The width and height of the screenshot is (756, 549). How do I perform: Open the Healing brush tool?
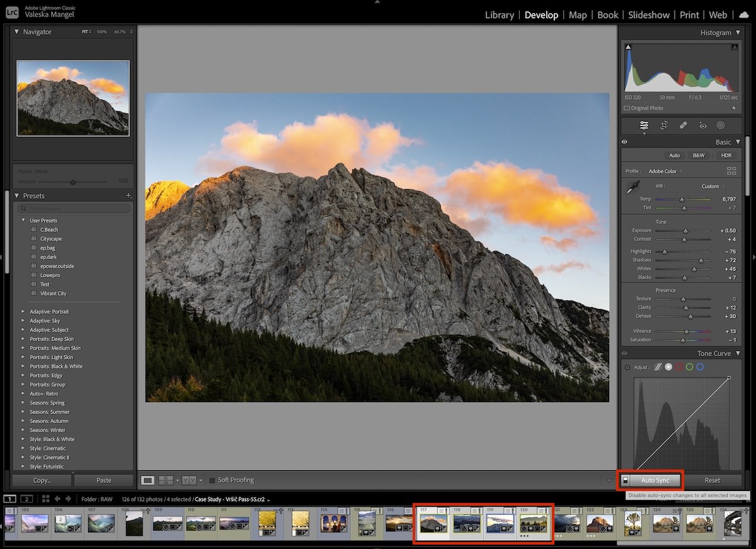pyautogui.click(x=683, y=125)
